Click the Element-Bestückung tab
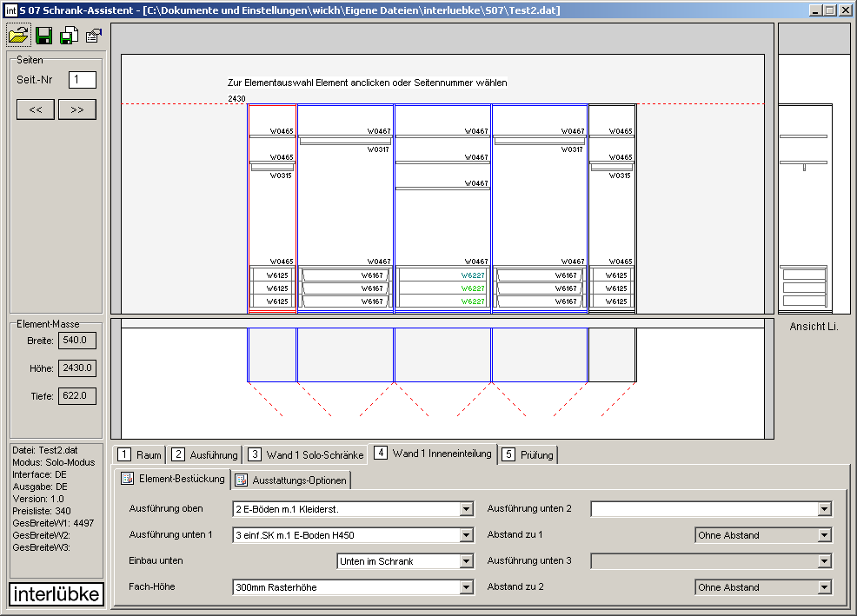 tap(173, 479)
